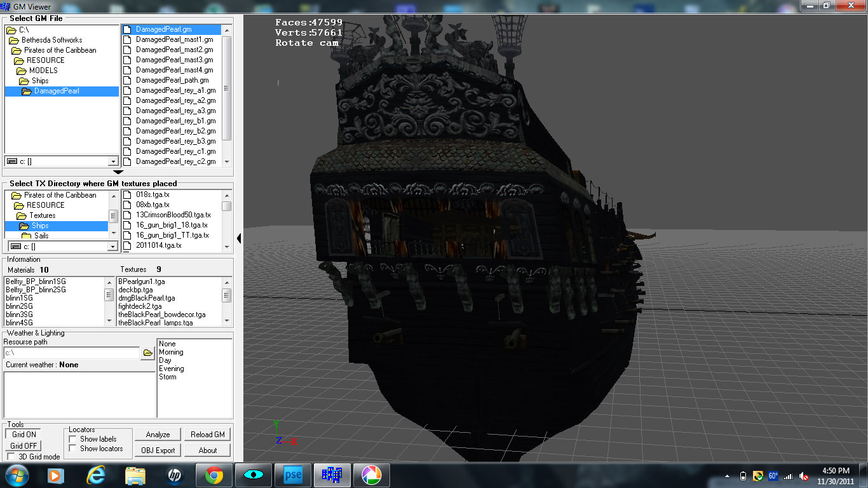This screenshot has width=868, height=488.
Task: Open the battery status tray icon
Action: click(x=743, y=475)
